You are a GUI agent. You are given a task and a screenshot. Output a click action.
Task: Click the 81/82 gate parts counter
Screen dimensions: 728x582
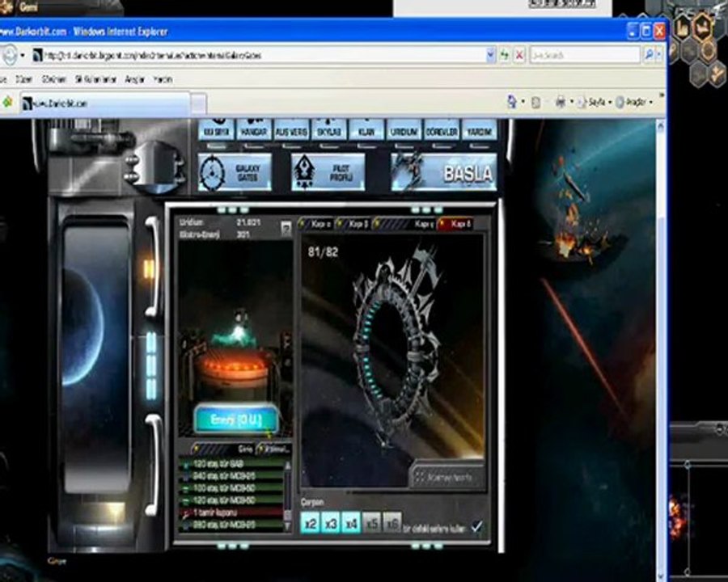(x=323, y=252)
